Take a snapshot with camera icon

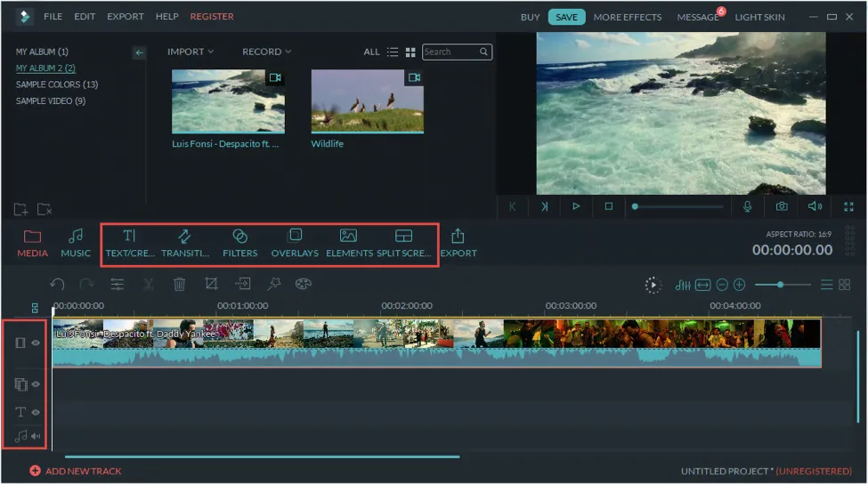pos(781,206)
